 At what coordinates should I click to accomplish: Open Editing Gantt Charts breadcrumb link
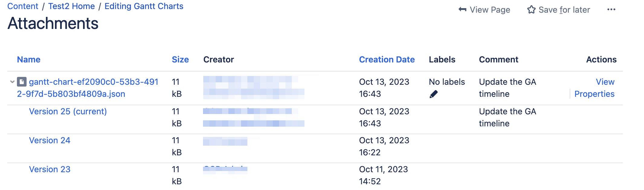[x=144, y=6]
